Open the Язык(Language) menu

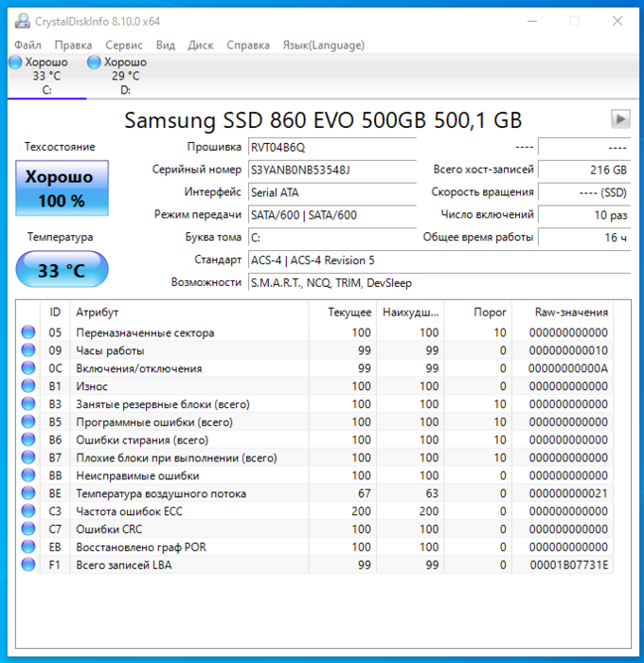323,45
